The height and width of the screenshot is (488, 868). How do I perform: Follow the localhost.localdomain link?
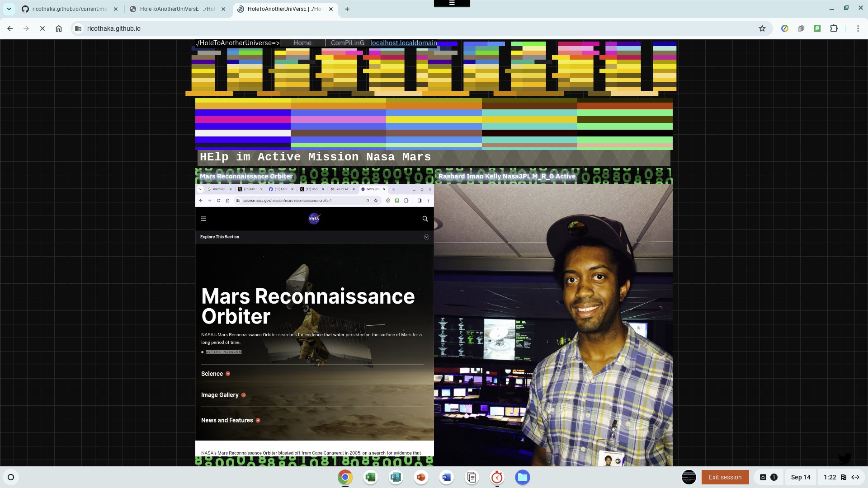(x=404, y=43)
